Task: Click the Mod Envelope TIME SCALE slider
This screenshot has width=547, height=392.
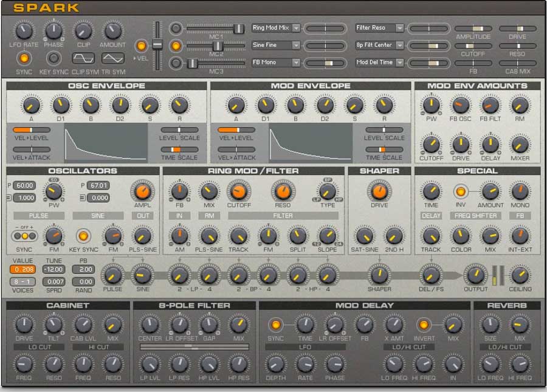Action: tap(384, 150)
